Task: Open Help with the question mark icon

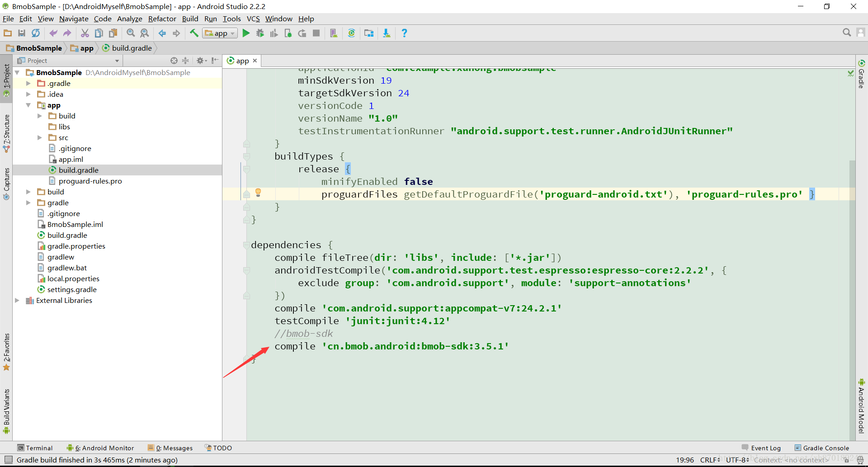Action: click(x=404, y=33)
